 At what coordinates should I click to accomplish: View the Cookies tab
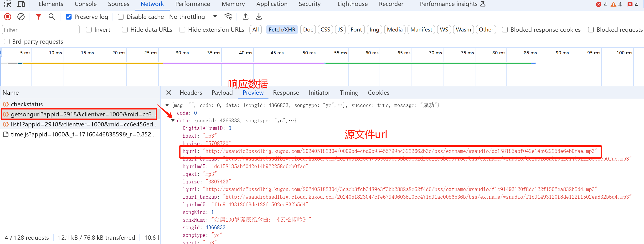click(x=378, y=93)
